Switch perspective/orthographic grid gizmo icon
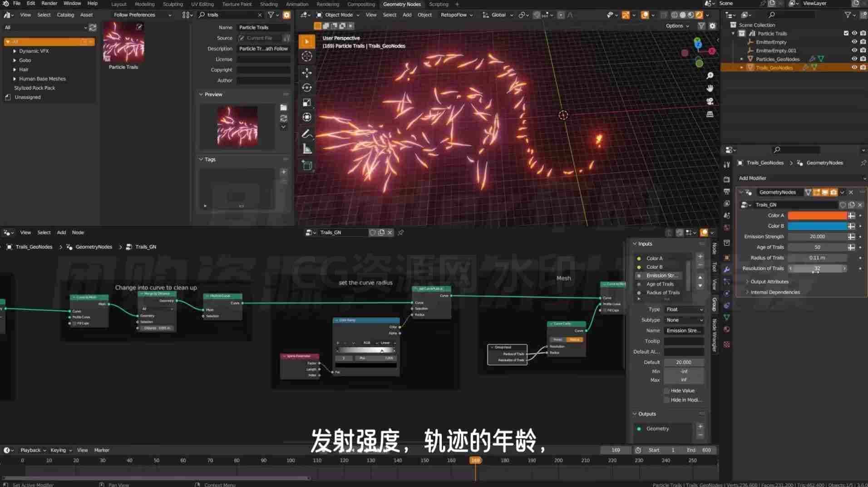Screen dimensions: 868x487 tap(710, 114)
